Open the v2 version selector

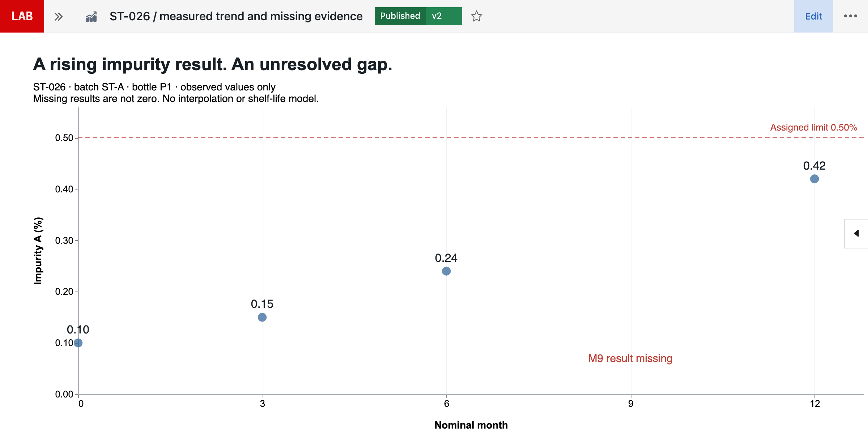pos(444,16)
